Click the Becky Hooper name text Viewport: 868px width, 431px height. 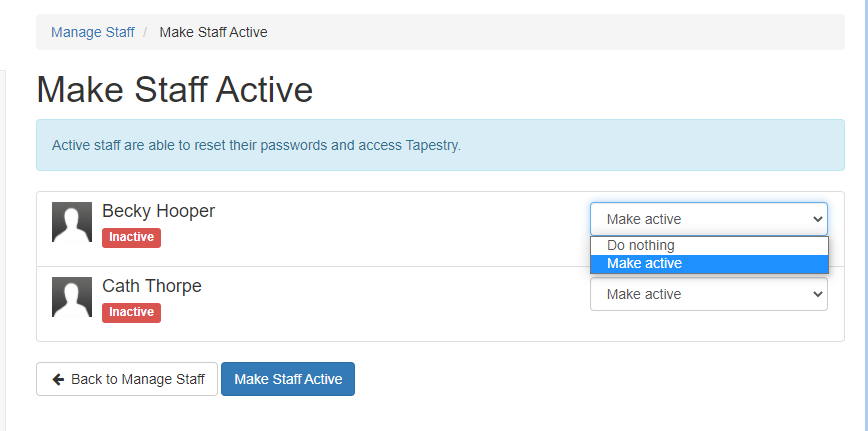[158, 211]
